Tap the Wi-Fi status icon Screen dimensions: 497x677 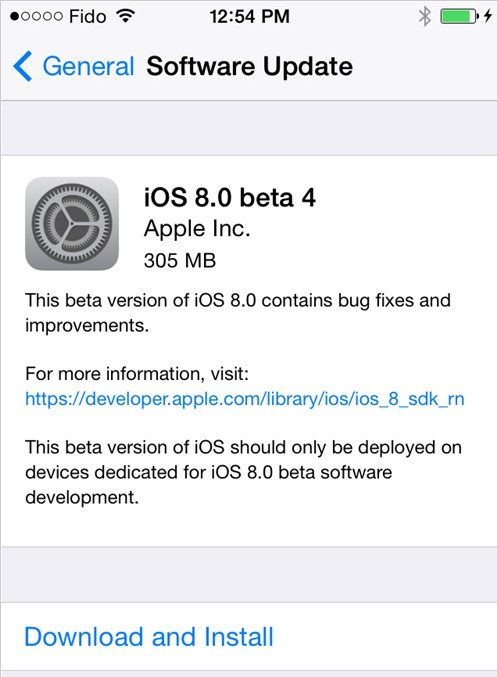coord(126,16)
